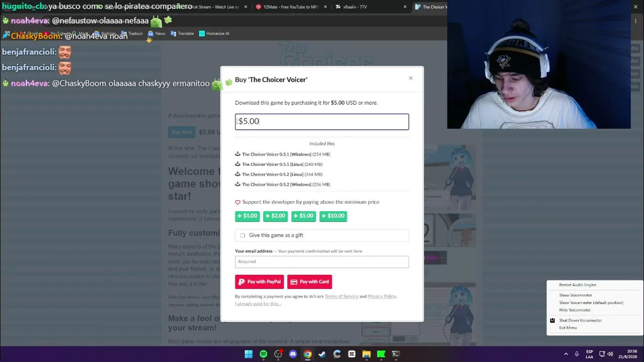644x362 pixels.
Task: Click The Choicer Voicer 0.5.2 [Windows] file
Action: click(276, 185)
